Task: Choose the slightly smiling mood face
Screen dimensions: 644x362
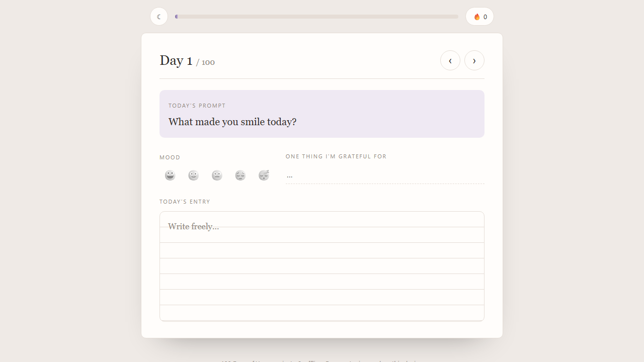Action: pos(194,175)
